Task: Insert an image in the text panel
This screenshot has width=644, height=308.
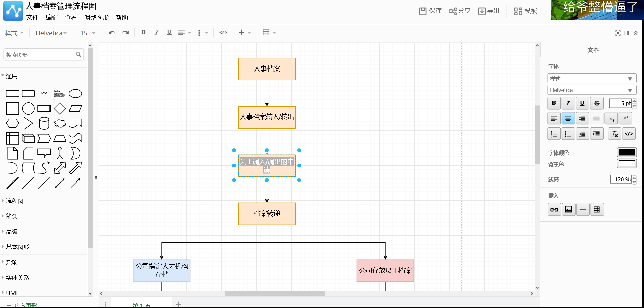Action: [568, 209]
